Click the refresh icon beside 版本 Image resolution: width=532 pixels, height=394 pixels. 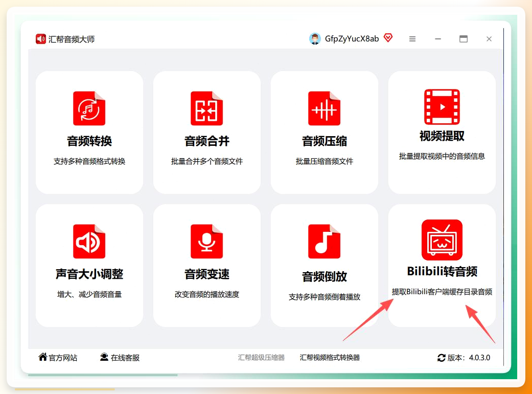pos(442,358)
